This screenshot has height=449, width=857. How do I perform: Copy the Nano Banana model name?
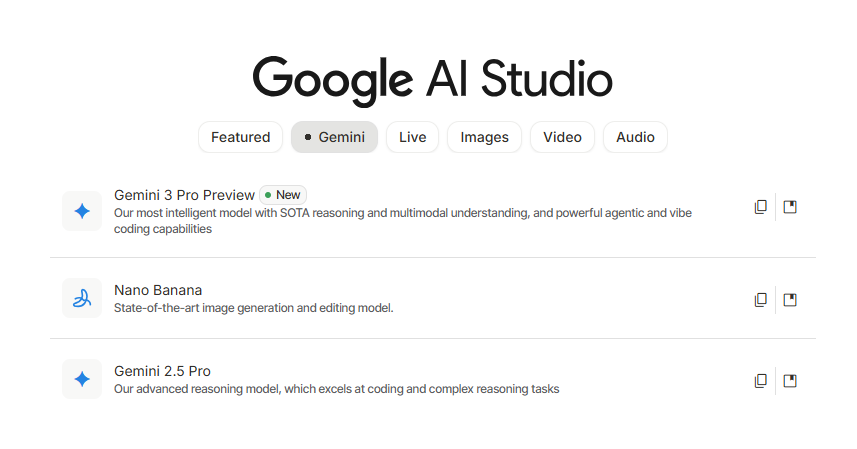tap(760, 300)
